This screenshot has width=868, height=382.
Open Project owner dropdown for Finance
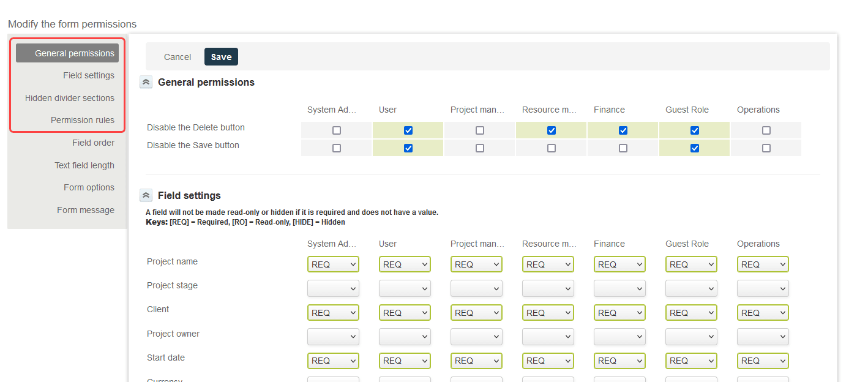[x=619, y=337]
